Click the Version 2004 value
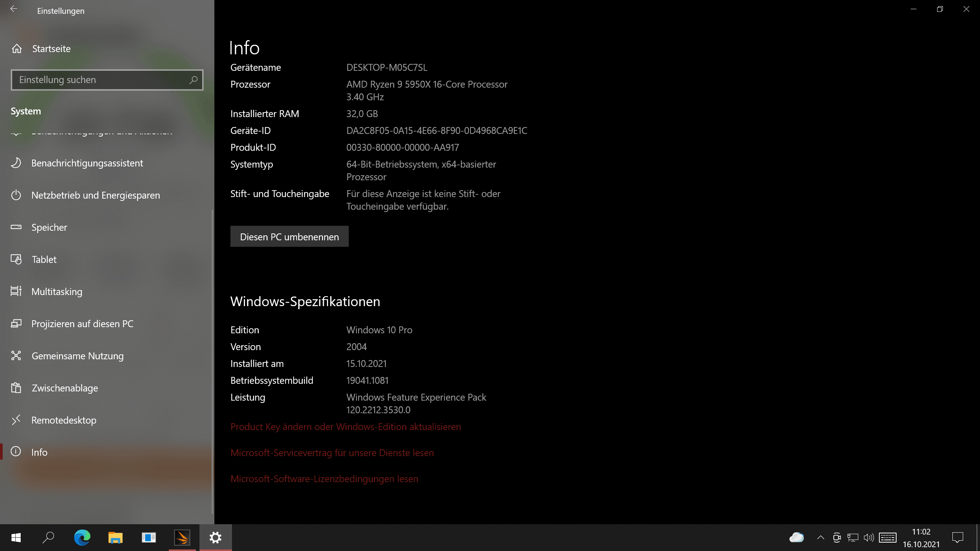This screenshot has width=980, height=551. coord(356,347)
